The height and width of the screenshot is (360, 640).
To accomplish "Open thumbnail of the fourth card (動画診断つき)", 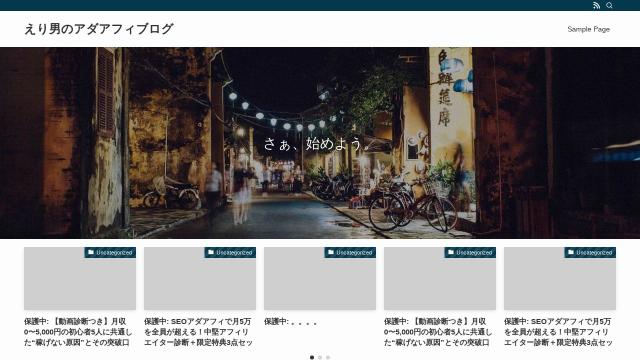I will [440, 278].
